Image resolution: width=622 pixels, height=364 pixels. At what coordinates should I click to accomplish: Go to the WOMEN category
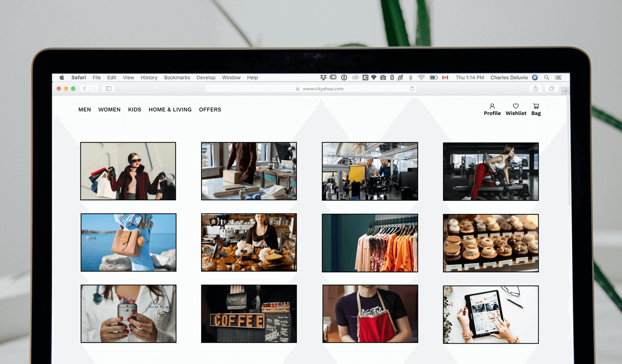(x=109, y=109)
